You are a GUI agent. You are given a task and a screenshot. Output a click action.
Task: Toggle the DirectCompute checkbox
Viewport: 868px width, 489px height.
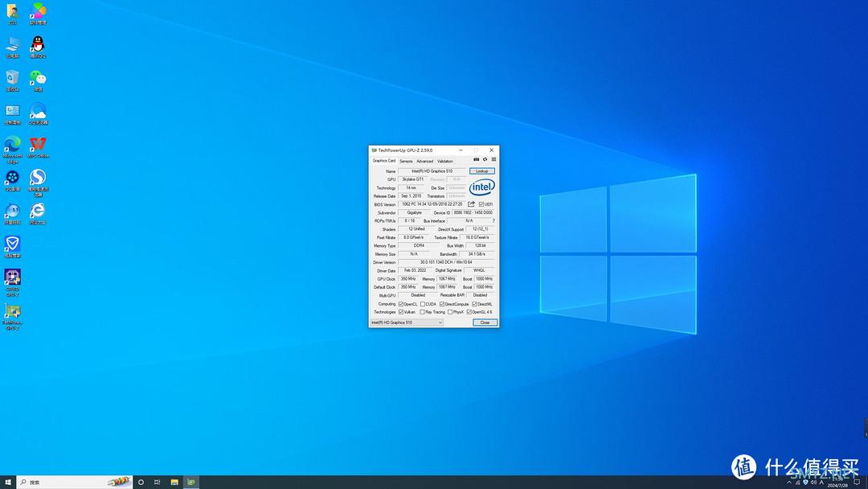coord(442,304)
